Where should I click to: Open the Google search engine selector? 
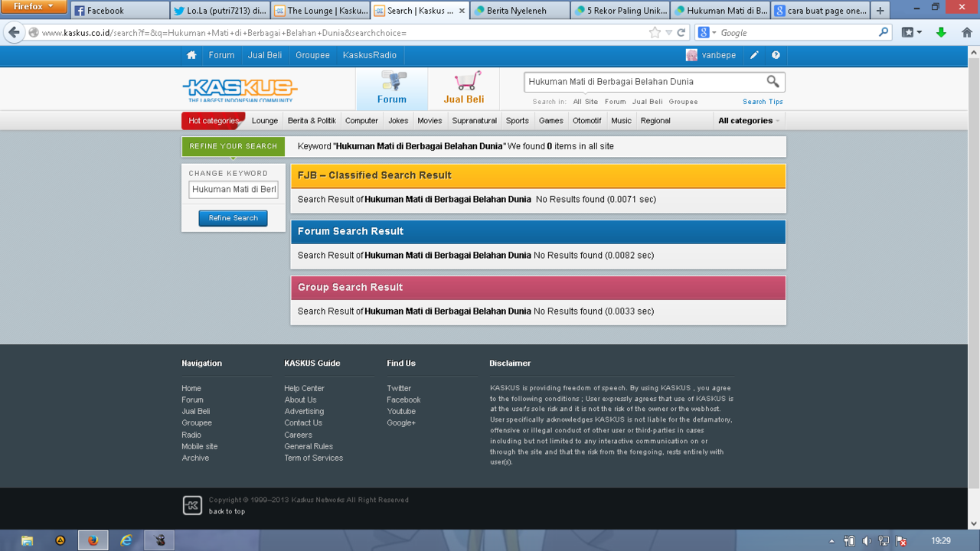tap(707, 33)
